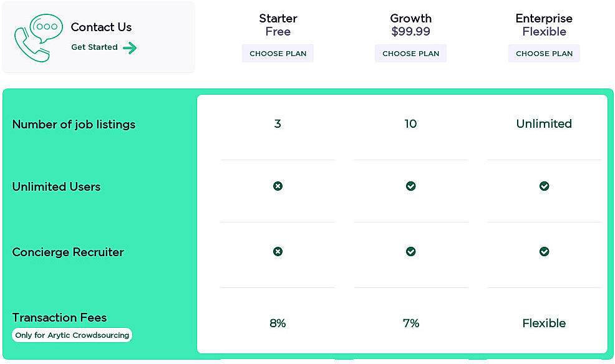Select the Starter plan column header
Screen dimensions: 615x364
pos(278,25)
